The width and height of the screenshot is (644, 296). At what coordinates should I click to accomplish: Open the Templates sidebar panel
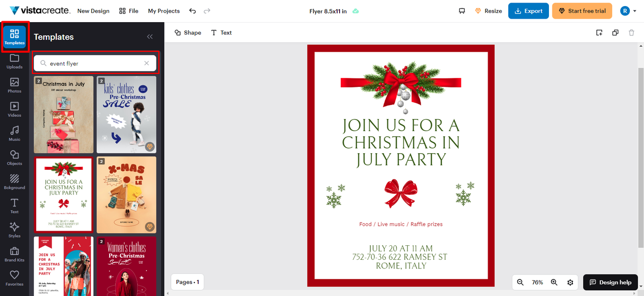(15, 37)
